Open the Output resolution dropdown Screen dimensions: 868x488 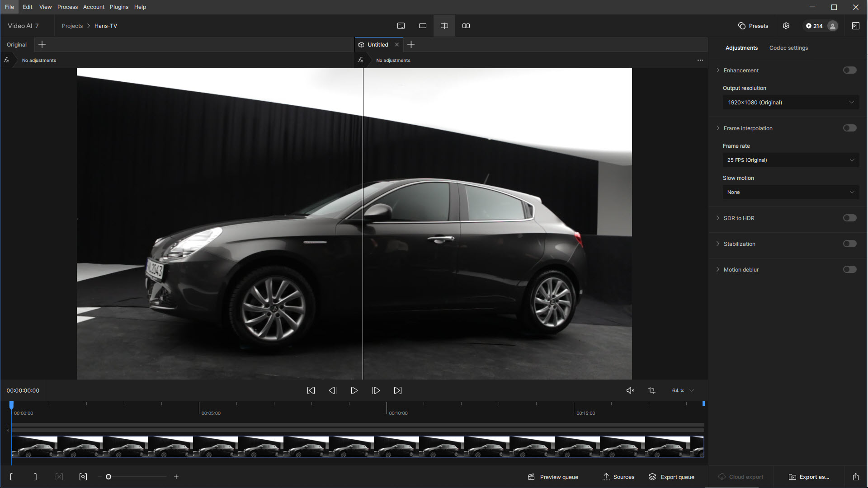coord(791,103)
